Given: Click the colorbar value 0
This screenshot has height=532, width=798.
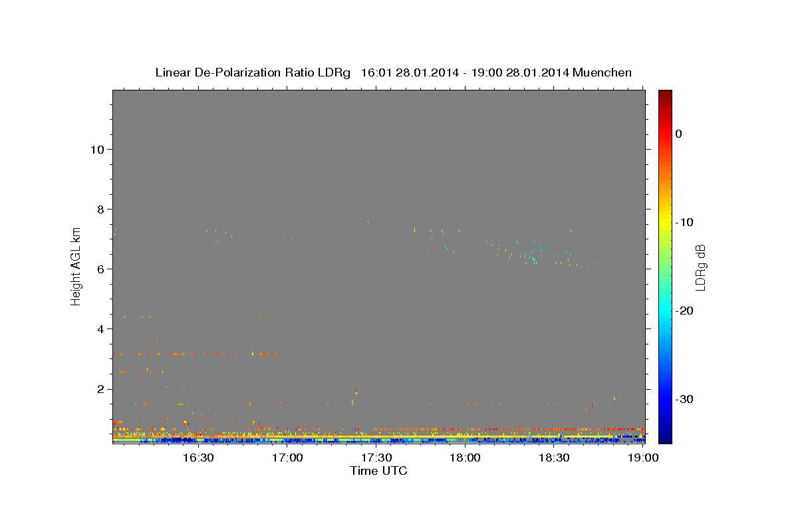Looking at the screenshot, I should (679, 134).
